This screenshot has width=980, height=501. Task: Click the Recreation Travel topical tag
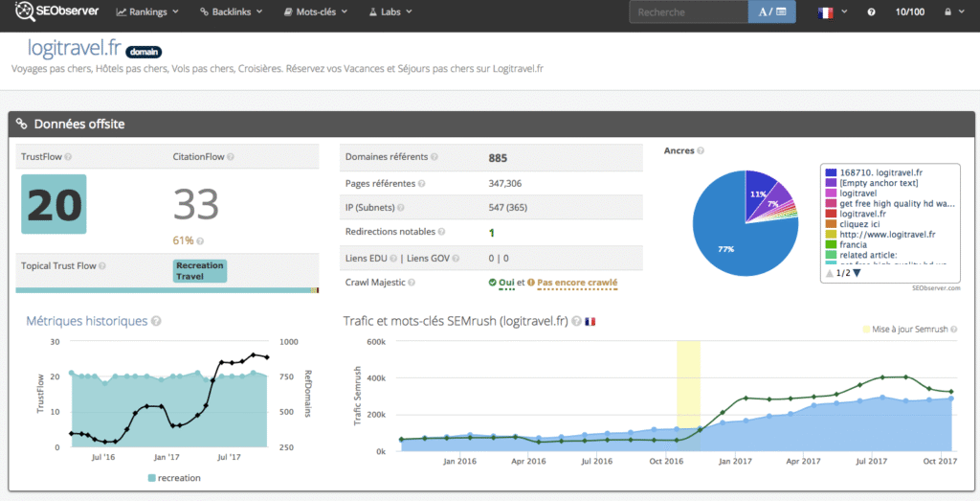pyautogui.click(x=199, y=270)
